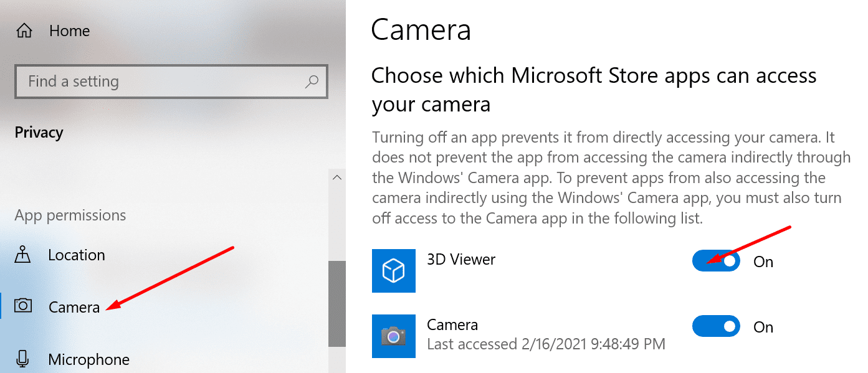Click the Turning off an app description paragraph

tap(611, 178)
